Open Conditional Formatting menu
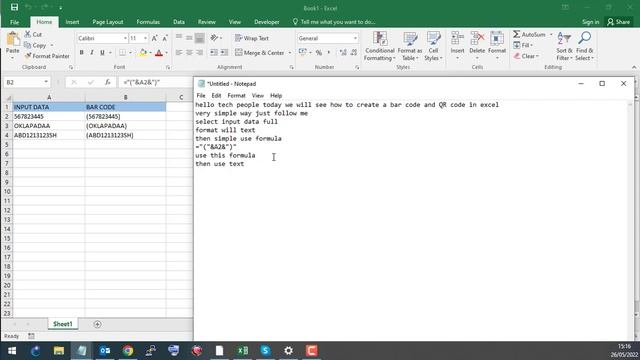 (380, 46)
